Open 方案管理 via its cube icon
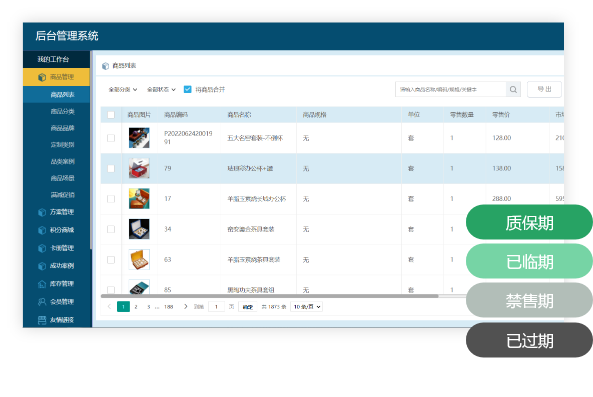The width and height of the screenshot is (593, 397). 42,212
